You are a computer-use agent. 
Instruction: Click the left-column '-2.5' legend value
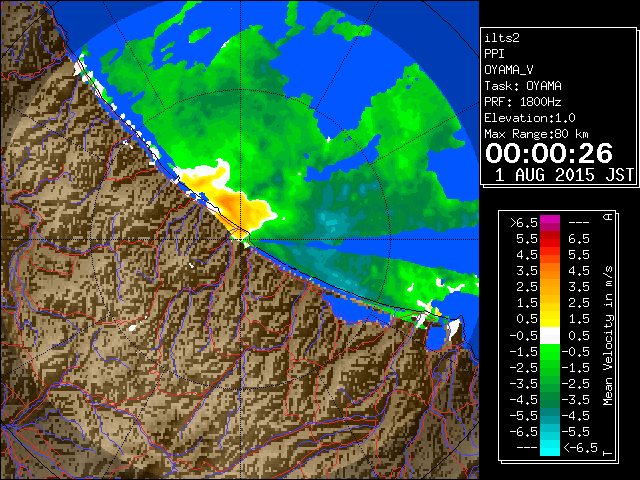pyautogui.click(x=524, y=367)
